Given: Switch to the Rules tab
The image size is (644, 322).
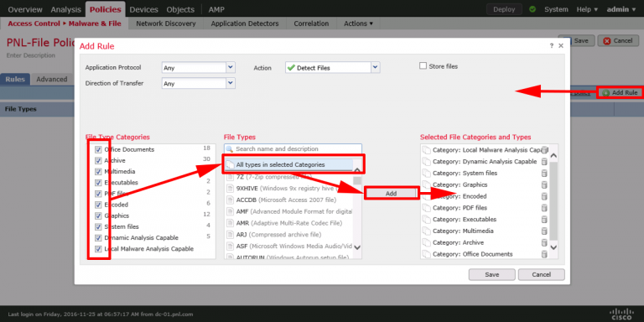Looking at the screenshot, I should click(x=15, y=80).
